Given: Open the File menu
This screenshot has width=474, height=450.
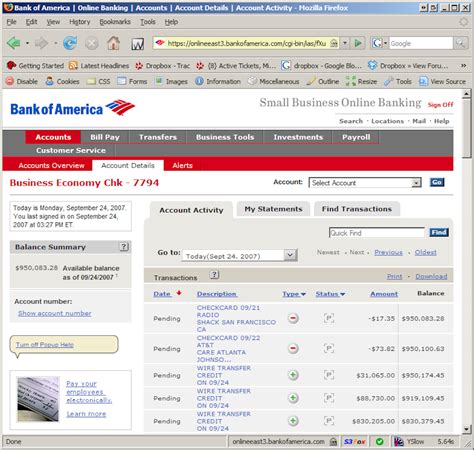Looking at the screenshot, I should [11, 22].
